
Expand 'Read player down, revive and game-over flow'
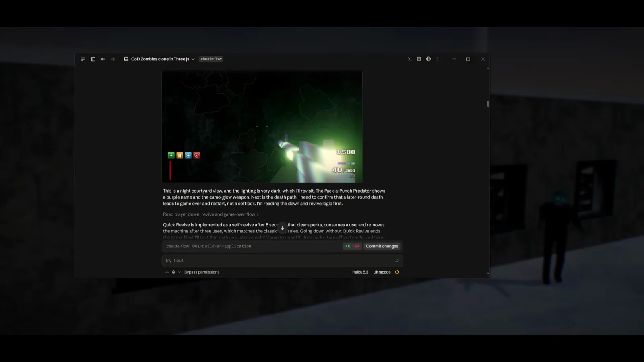pyautogui.click(x=211, y=214)
